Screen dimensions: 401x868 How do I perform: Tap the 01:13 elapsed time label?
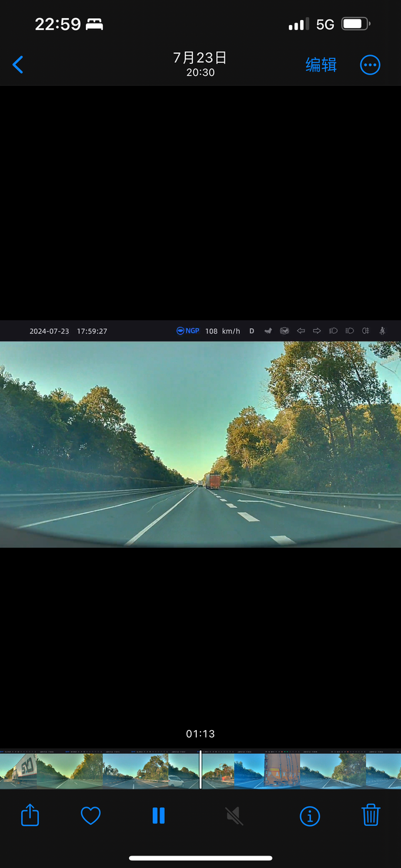[x=200, y=734]
